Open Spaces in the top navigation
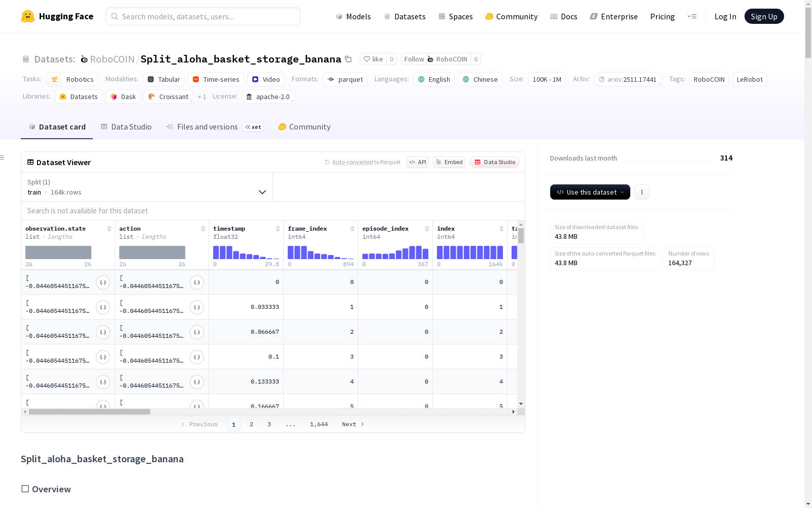This screenshot has width=812, height=508. [x=456, y=16]
